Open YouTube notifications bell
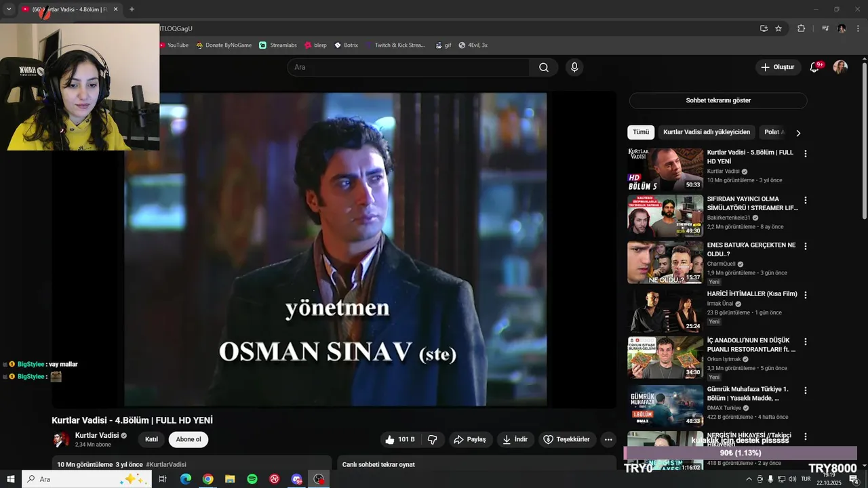The image size is (868, 488). click(x=815, y=67)
